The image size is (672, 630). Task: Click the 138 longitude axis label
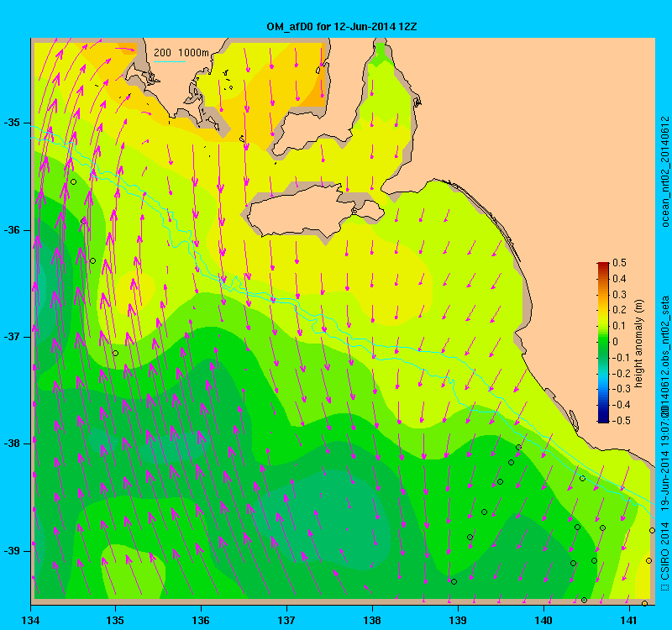[x=372, y=620]
